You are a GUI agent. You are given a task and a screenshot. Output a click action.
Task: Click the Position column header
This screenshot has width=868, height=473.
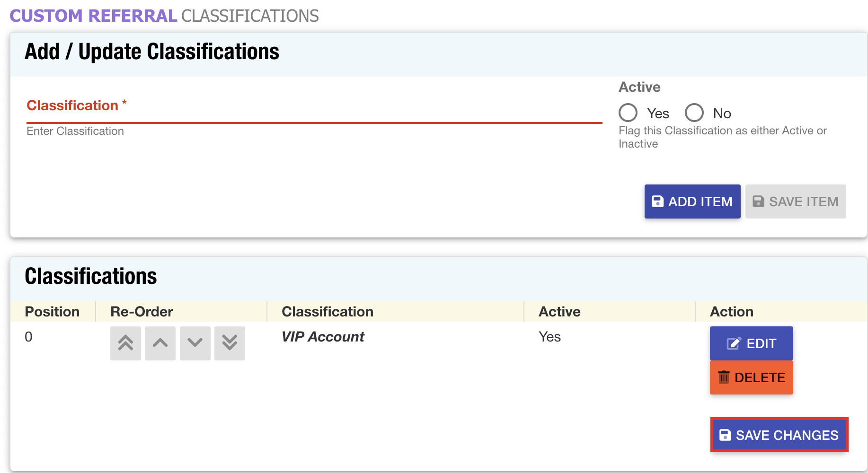click(52, 312)
